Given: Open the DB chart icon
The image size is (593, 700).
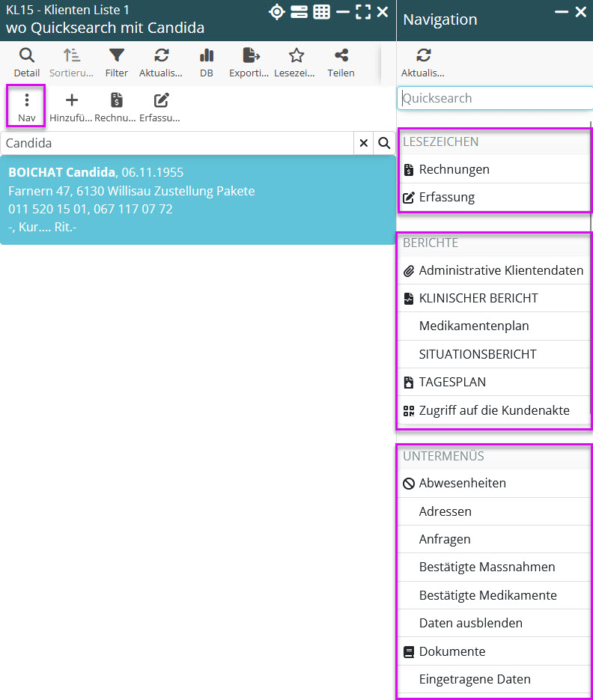Looking at the screenshot, I should click(x=207, y=62).
